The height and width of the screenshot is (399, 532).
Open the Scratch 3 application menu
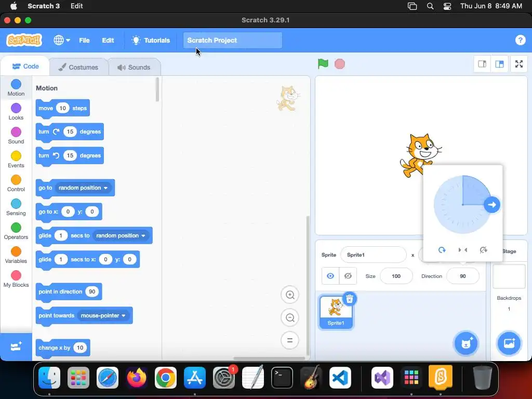coord(44,6)
